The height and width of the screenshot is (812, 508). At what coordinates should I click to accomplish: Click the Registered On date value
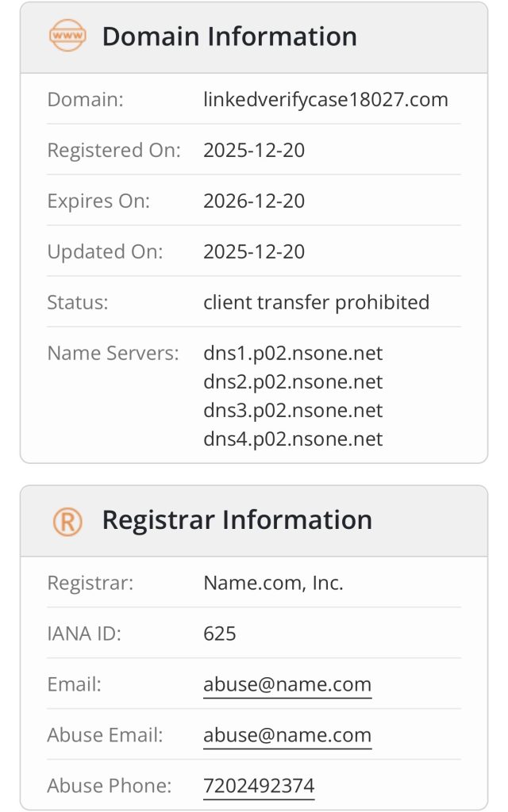(254, 150)
